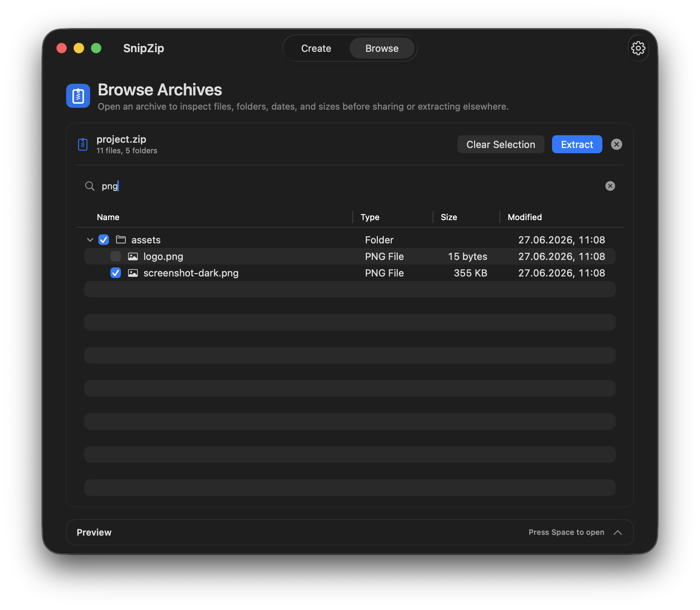Viewport: 700px width, 610px height.
Task: Click the project.zip archive name
Action: tap(121, 139)
